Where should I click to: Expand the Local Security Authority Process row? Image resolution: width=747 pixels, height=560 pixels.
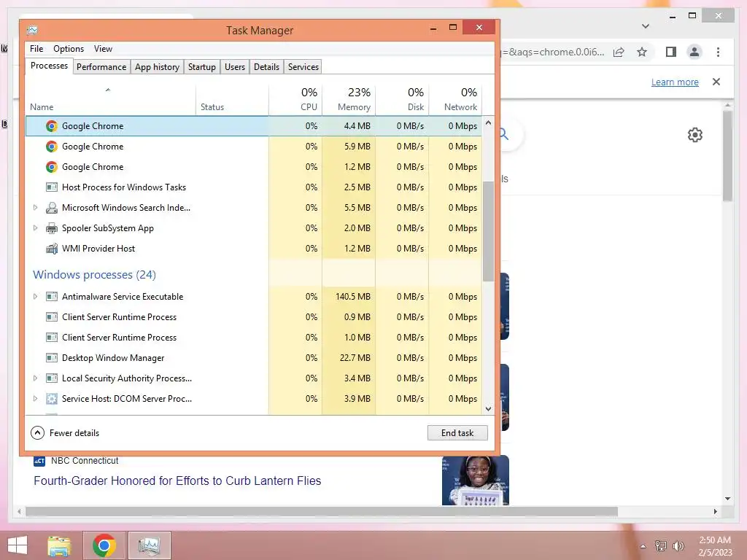pyautogui.click(x=35, y=378)
